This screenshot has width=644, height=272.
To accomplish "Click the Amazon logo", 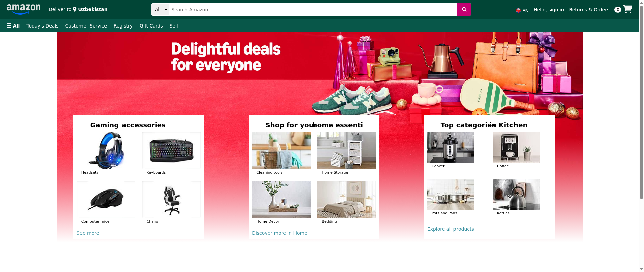I will click(x=23, y=9).
